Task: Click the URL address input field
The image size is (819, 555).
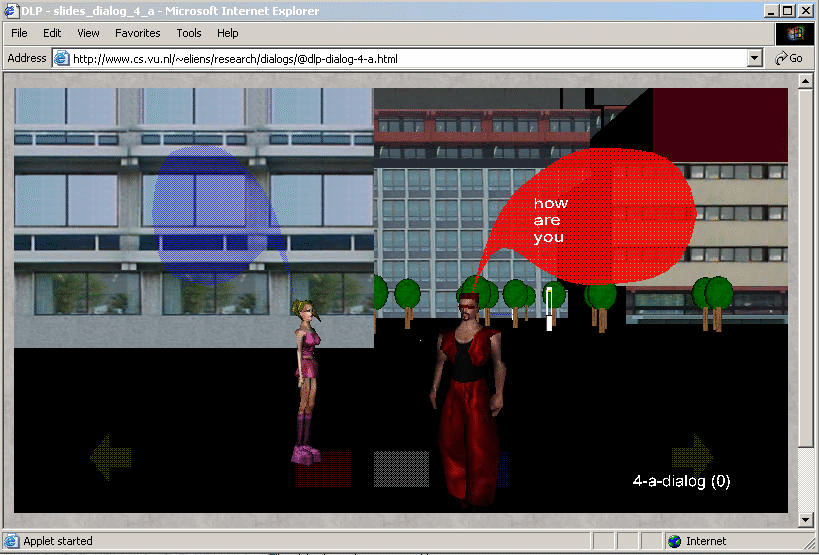Action: tap(400, 58)
